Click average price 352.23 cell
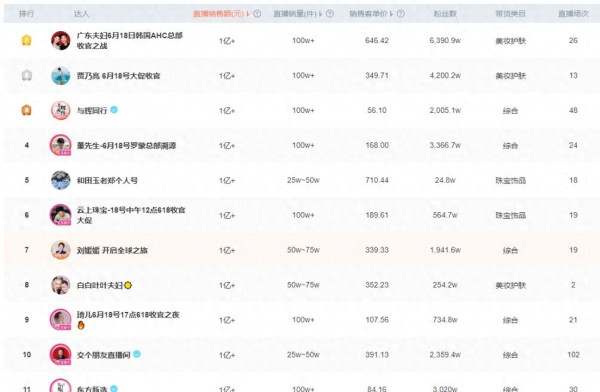Viewport: 600px width, 392px height. [x=377, y=285]
